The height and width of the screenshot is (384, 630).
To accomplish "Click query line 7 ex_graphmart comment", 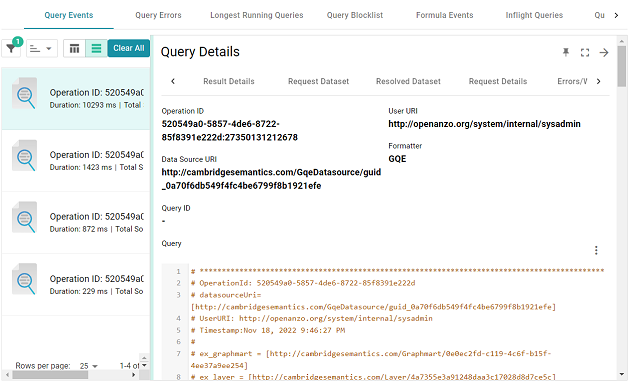I will [x=371, y=359].
